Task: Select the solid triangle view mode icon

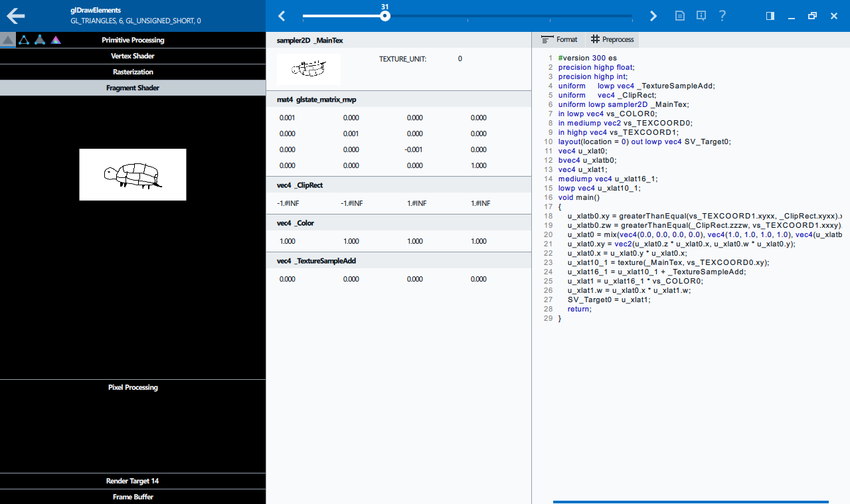Action: [x=8, y=40]
